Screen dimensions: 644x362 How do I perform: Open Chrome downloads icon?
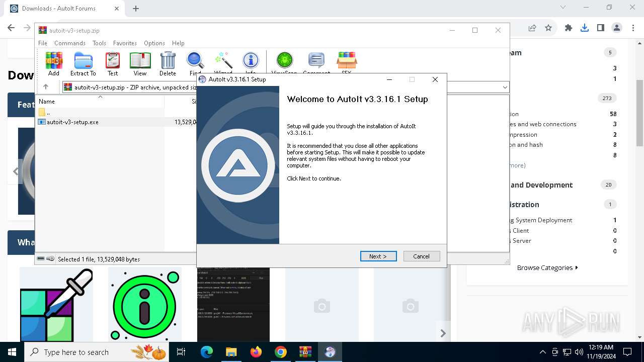[585, 28]
